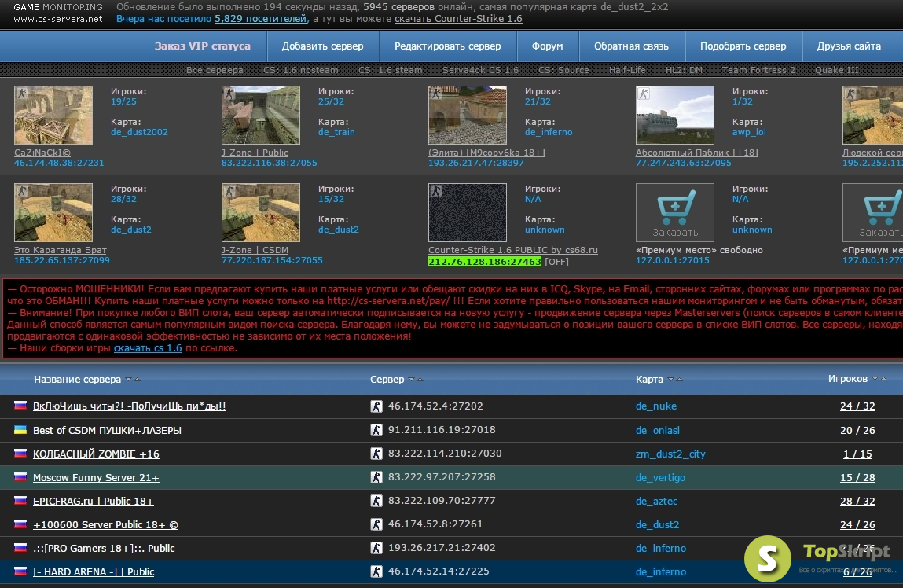Select the Half-Life filter tab
The image size is (903, 588).
pos(627,70)
